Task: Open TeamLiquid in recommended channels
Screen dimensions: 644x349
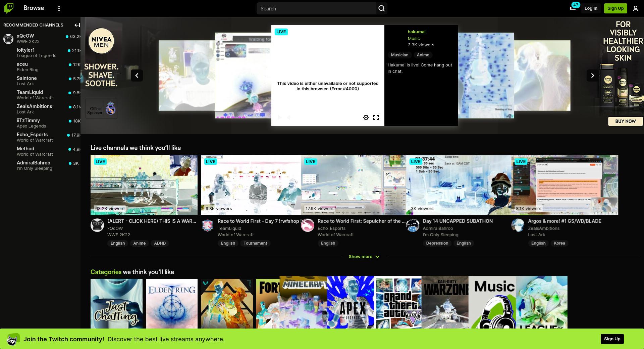Action: (x=40, y=95)
